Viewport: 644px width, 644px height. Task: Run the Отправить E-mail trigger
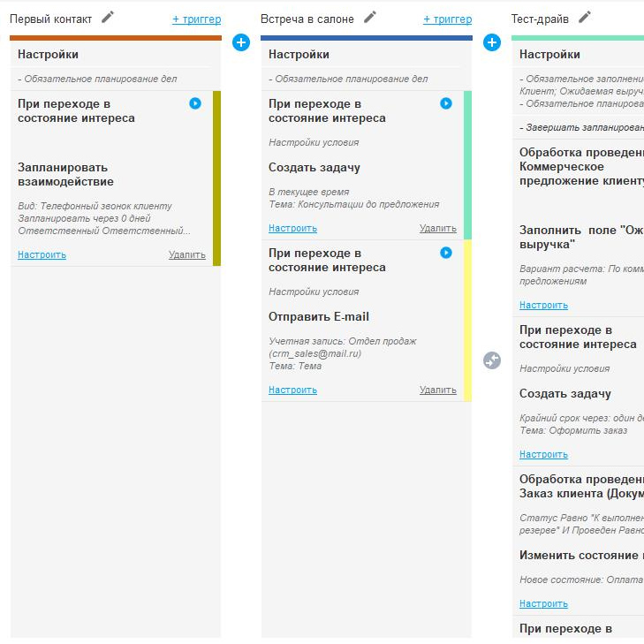click(x=446, y=253)
